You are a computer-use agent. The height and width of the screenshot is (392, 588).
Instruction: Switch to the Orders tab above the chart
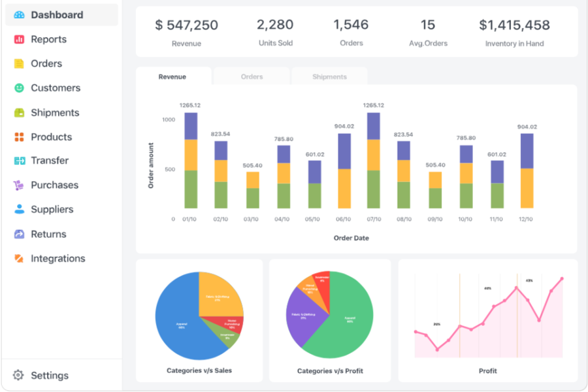coord(251,76)
